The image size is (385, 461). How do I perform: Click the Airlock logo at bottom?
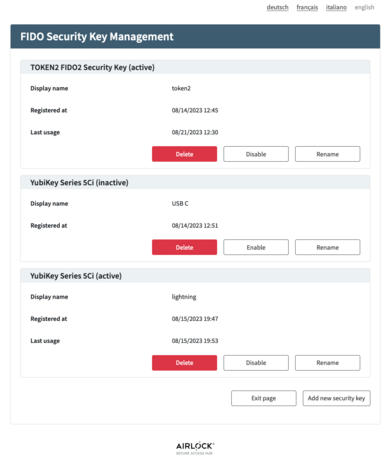195,448
